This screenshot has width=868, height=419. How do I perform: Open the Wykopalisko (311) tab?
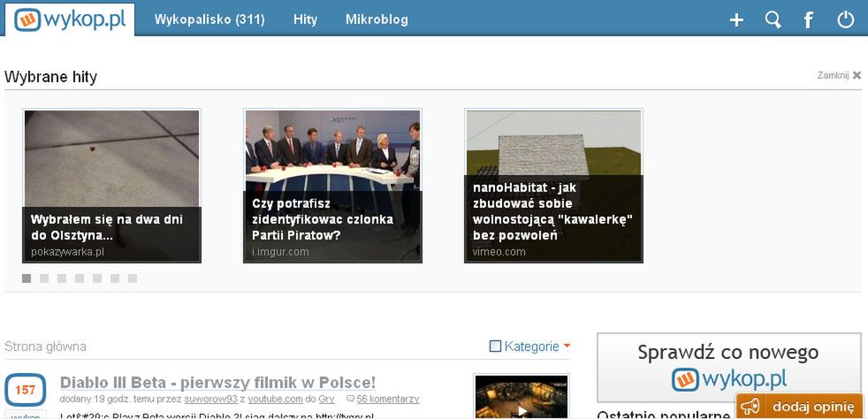[x=209, y=19]
